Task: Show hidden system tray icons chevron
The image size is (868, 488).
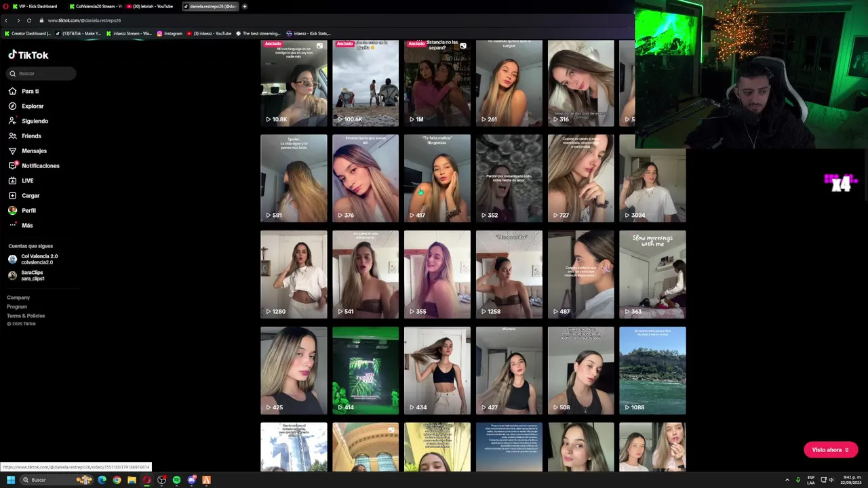Action: pyautogui.click(x=787, y=480)
